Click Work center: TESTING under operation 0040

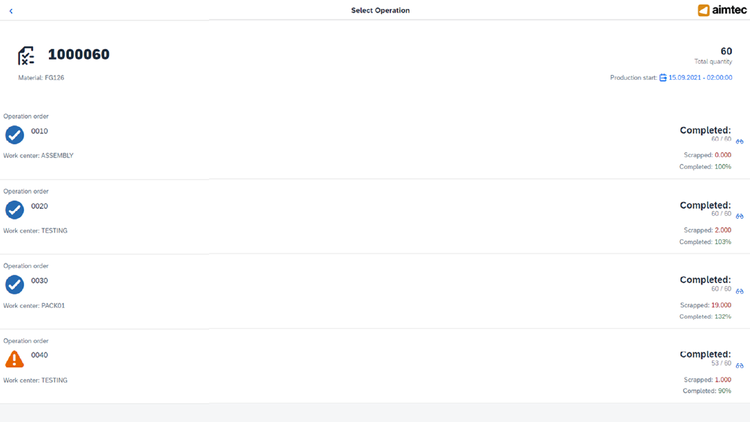coord(35,380)
